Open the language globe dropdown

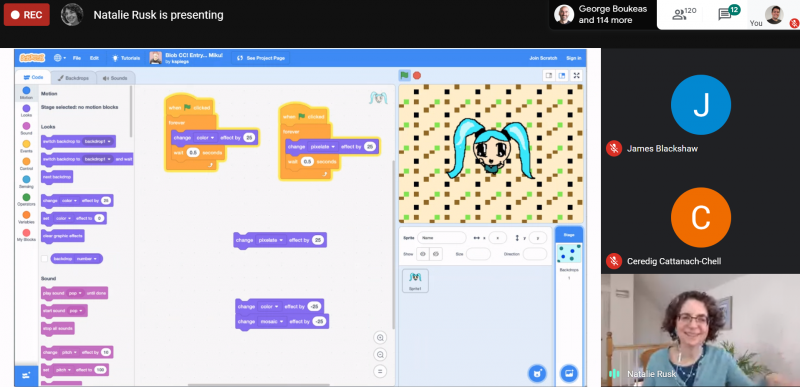[x=60, y=58]
